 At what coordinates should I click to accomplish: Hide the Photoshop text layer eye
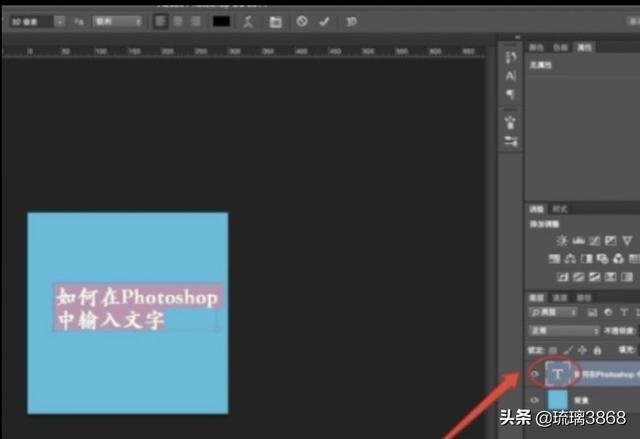click(534, 374)
